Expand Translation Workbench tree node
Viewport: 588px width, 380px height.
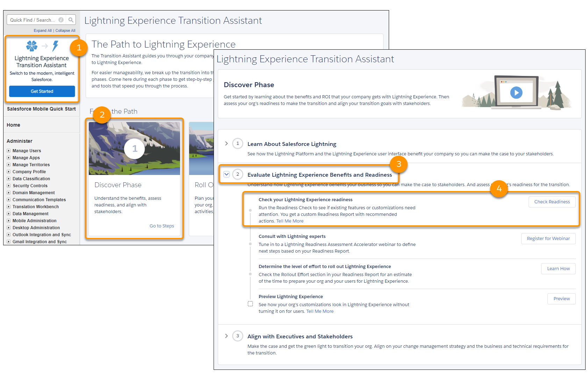(9, 207)
